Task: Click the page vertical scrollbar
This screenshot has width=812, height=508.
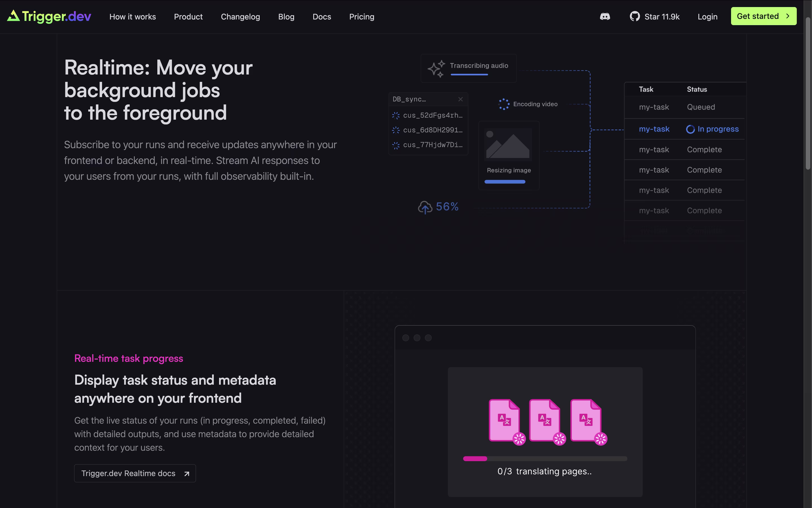Action: point(808,94)
